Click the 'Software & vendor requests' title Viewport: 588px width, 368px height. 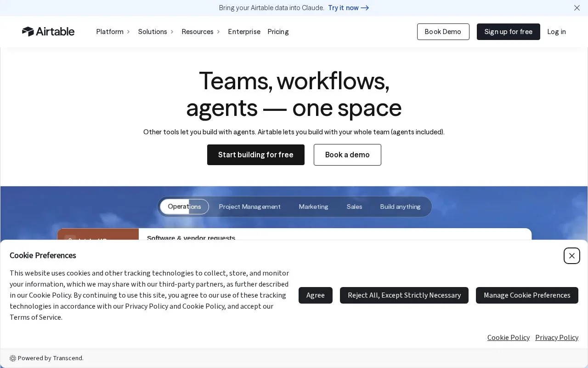click(x=191, y=237)
